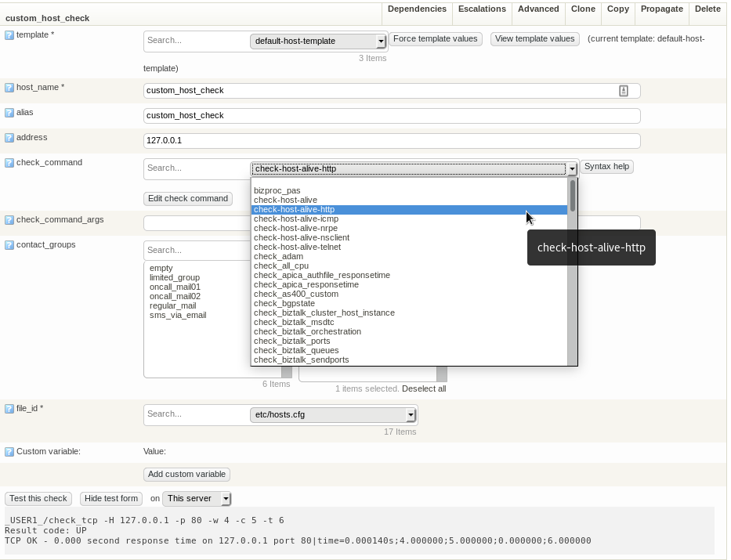Pick check_bgpstate from the dropdown list
731x560 pixels.
point(409,304)
